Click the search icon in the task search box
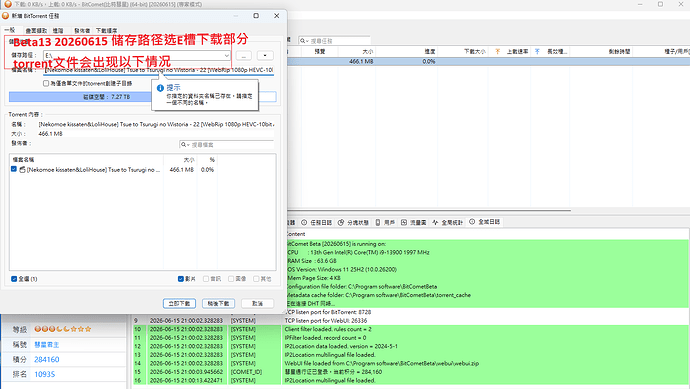 click(x=303, y=41)
